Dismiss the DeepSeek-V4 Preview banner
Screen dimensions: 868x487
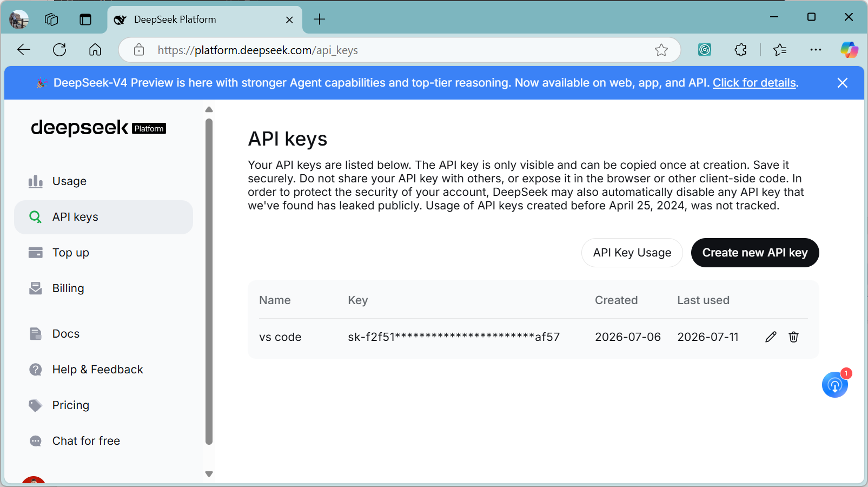click(842, 83)
